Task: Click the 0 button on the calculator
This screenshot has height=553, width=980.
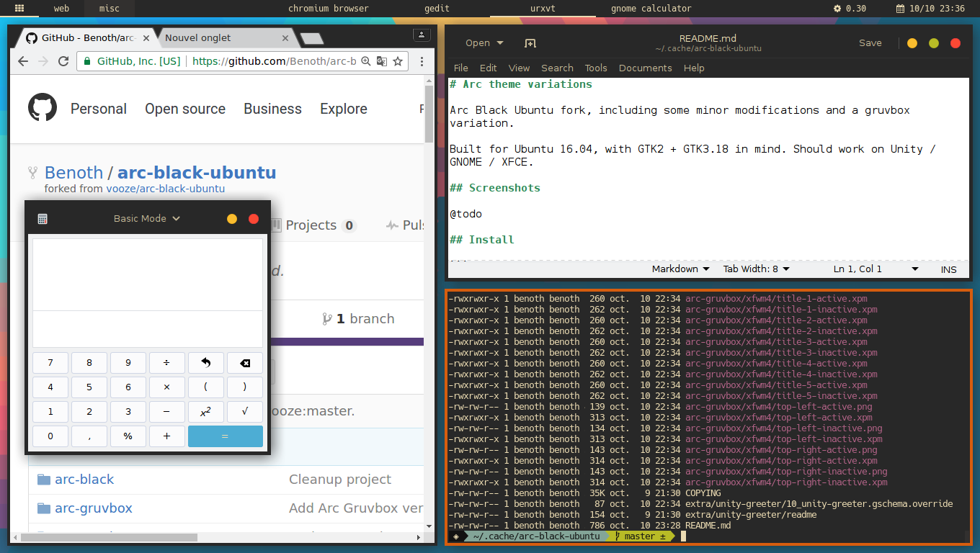Action: click(x=50, y=436)
